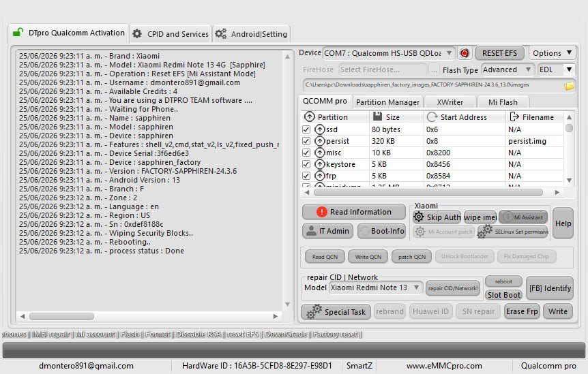Viewport: 588px width, 374px height.
Task: Click the Read Information button
Action: [353, 212]
